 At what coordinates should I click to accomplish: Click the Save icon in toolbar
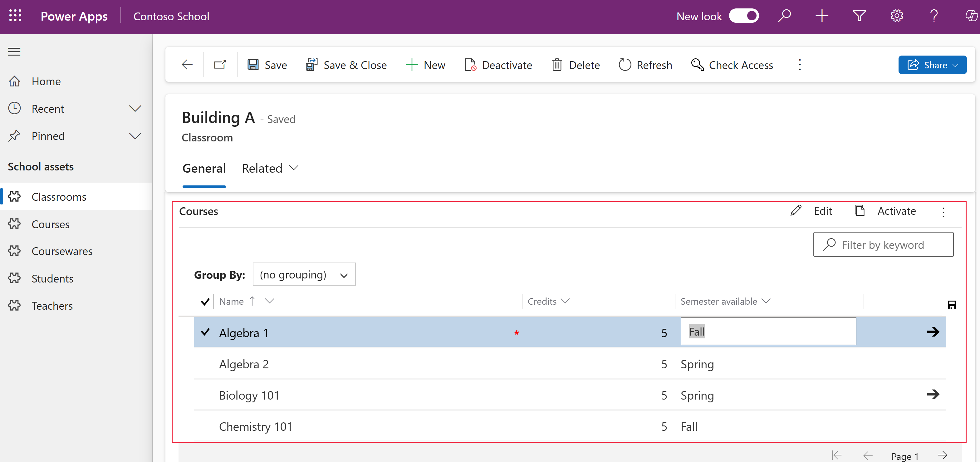[x=252, y=64]
